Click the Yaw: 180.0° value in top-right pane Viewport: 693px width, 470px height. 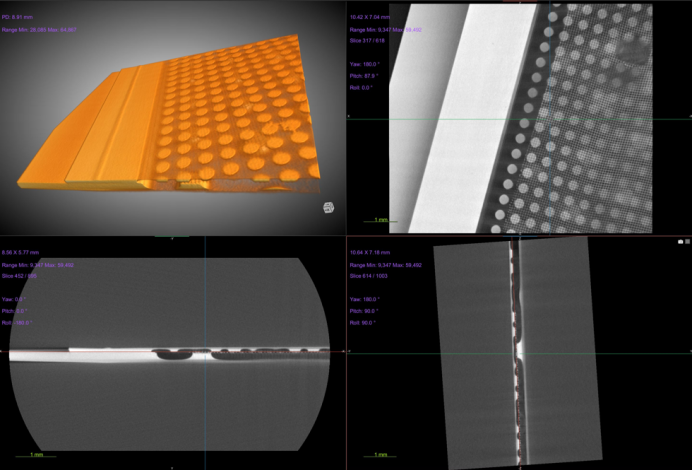[x=364, y=62]
